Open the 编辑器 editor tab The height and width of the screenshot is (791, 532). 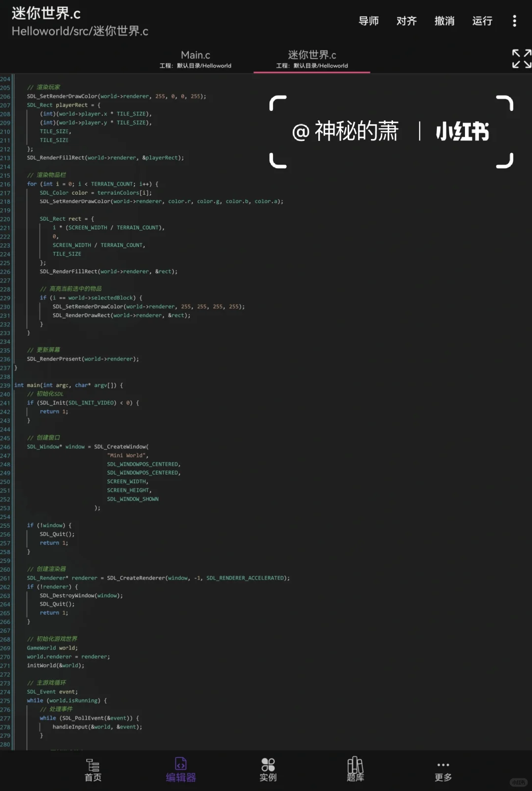pyautogui.click(x=181, y=770)
